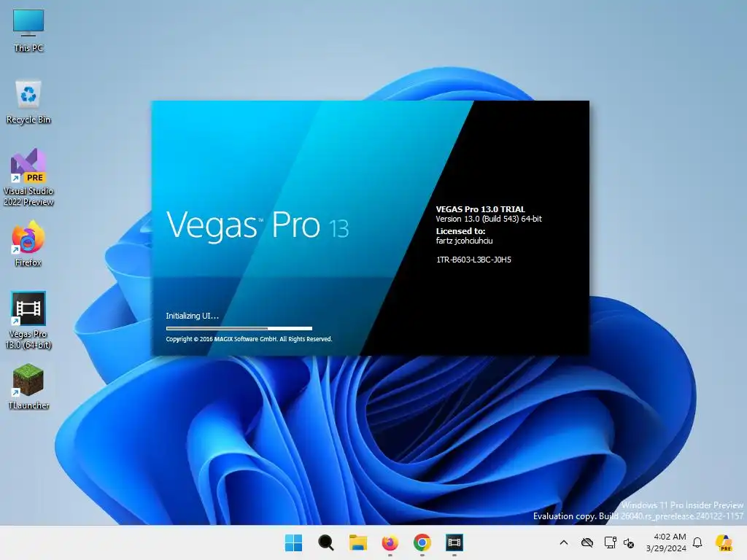
Task: Click the "Initializing UI..." status text
Action: pyautogui.click(x=193, y=316)
